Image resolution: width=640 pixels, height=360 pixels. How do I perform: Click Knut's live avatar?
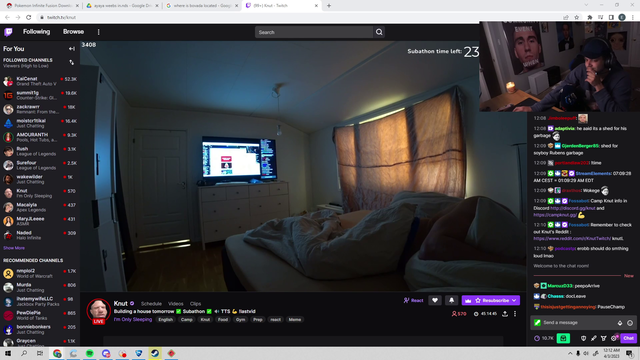click(x=98, y=311)
